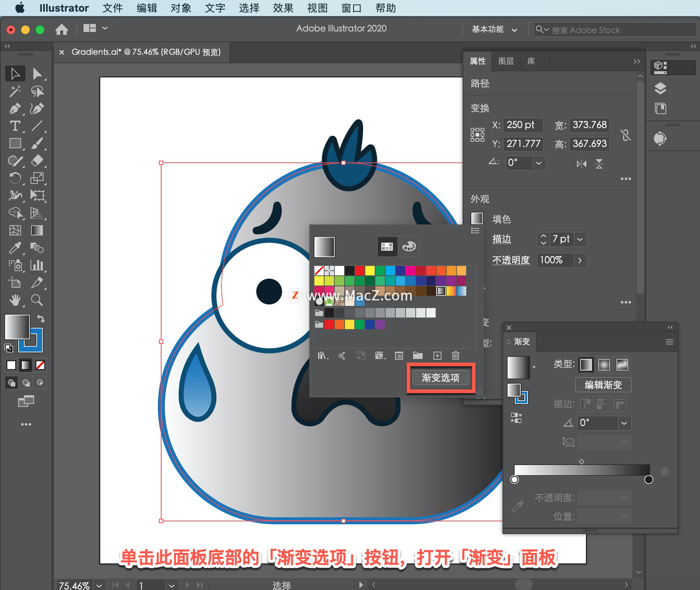
Task: Open stroke weight 7 pt dropdown
Action: tap(580, 239)
